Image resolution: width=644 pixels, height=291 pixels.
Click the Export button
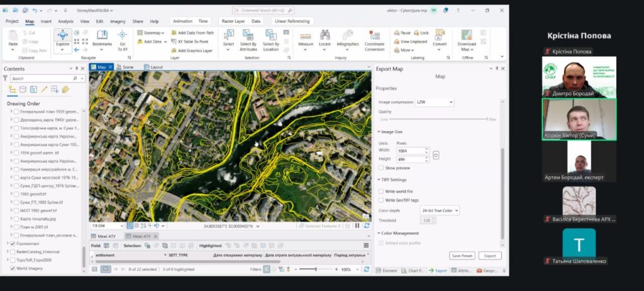click(490, 256)
